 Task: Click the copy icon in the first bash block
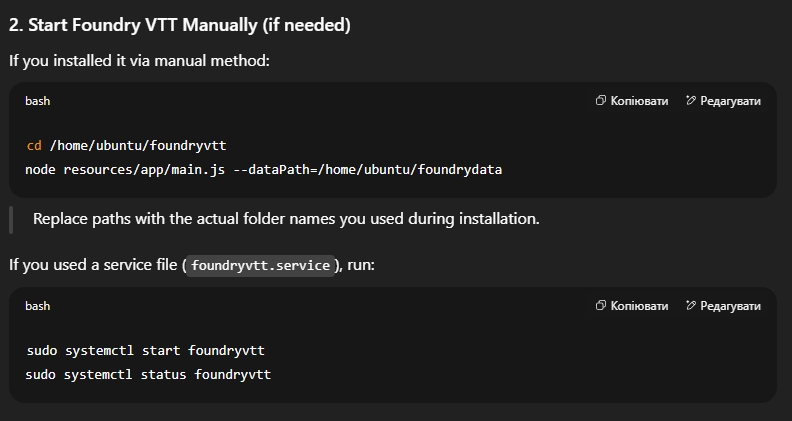tap(600, 100)
